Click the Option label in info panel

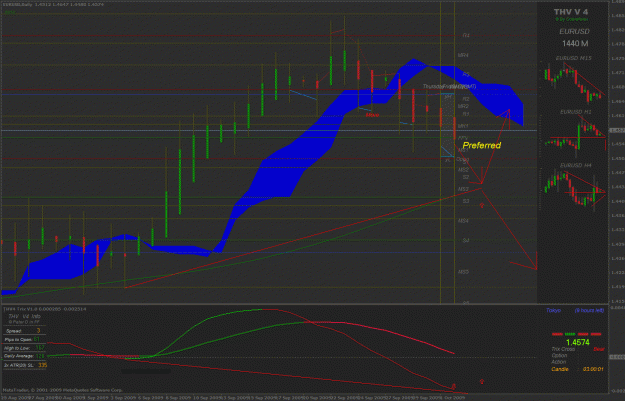pyautogui.click(x=559, y=356)
